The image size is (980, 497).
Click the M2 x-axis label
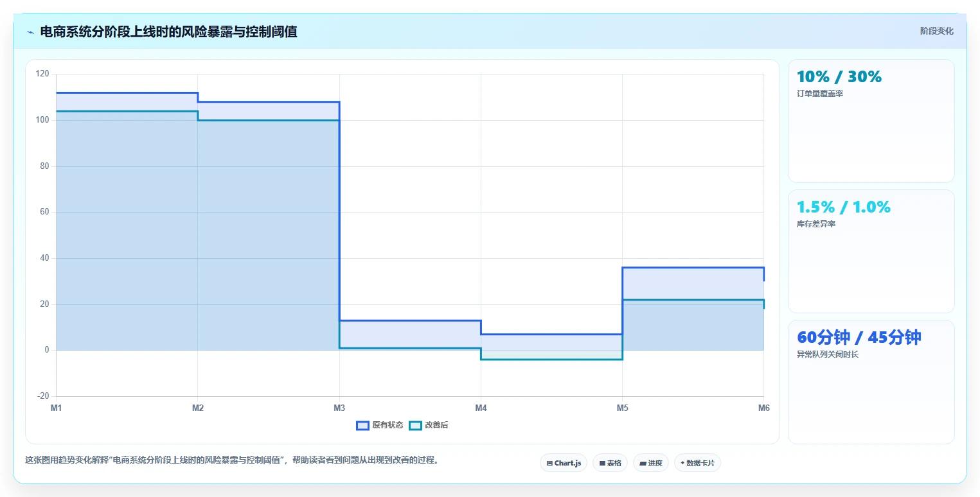pos(198,408)
